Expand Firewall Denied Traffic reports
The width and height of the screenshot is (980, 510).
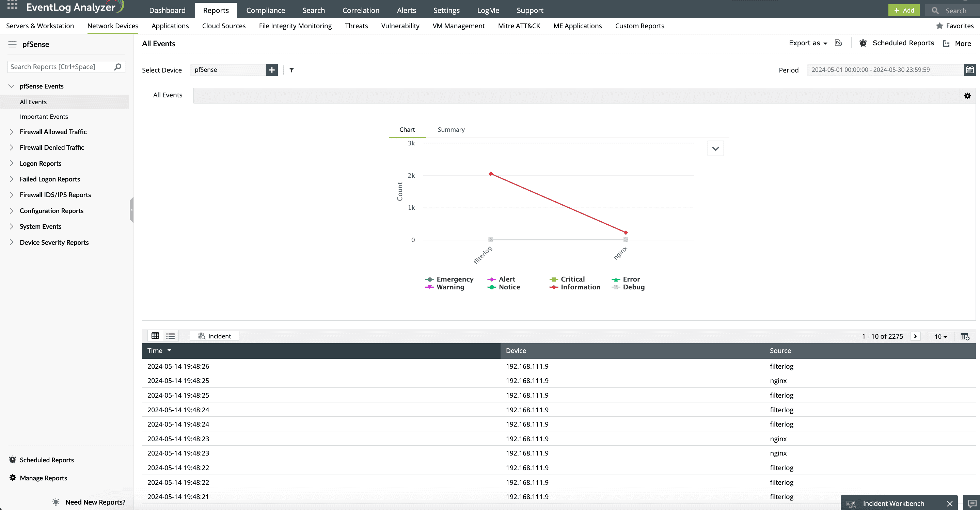[52, 147]
